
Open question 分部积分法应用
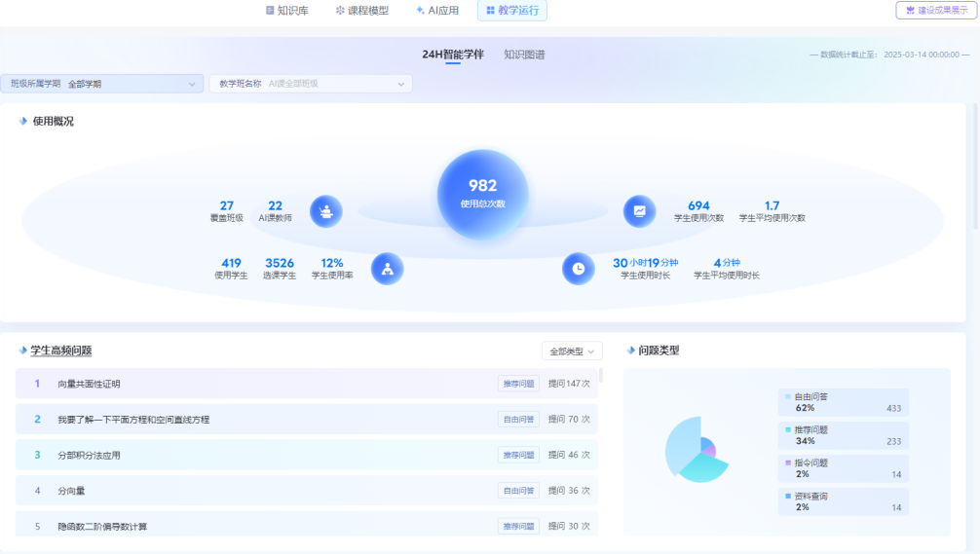tap(306, 455)
